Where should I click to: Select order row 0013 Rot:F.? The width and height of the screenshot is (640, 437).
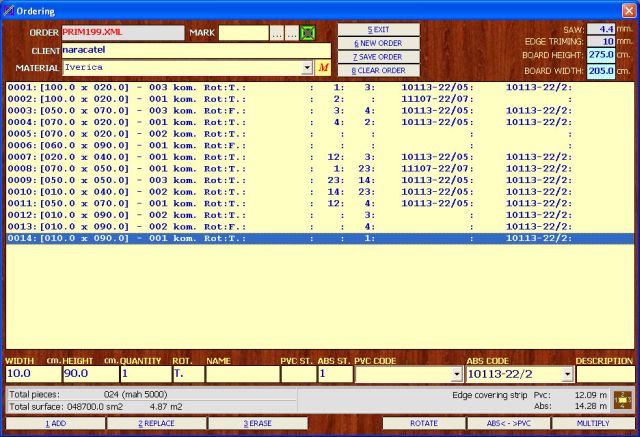pos(320,227)
